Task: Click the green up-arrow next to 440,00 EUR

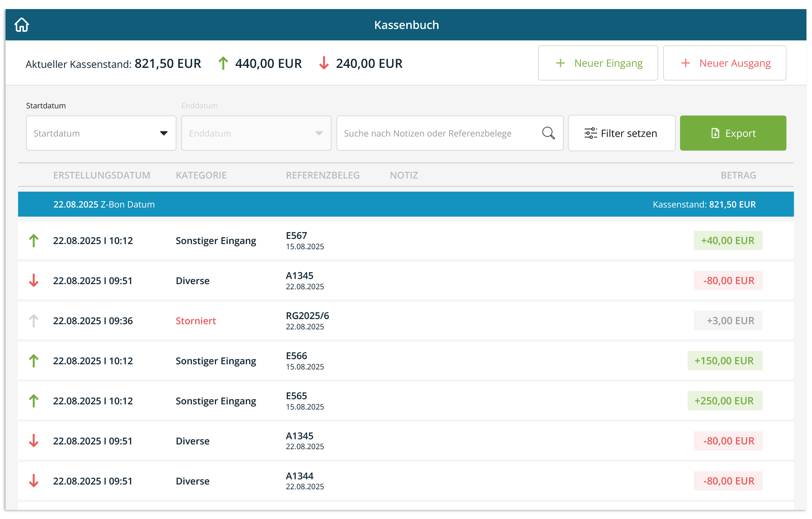Action: 224,63
